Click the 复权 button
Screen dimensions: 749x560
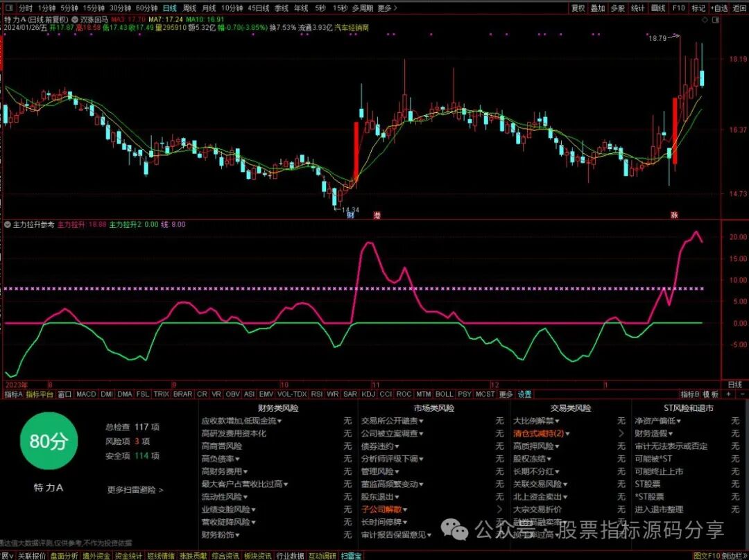coord(578,8)
